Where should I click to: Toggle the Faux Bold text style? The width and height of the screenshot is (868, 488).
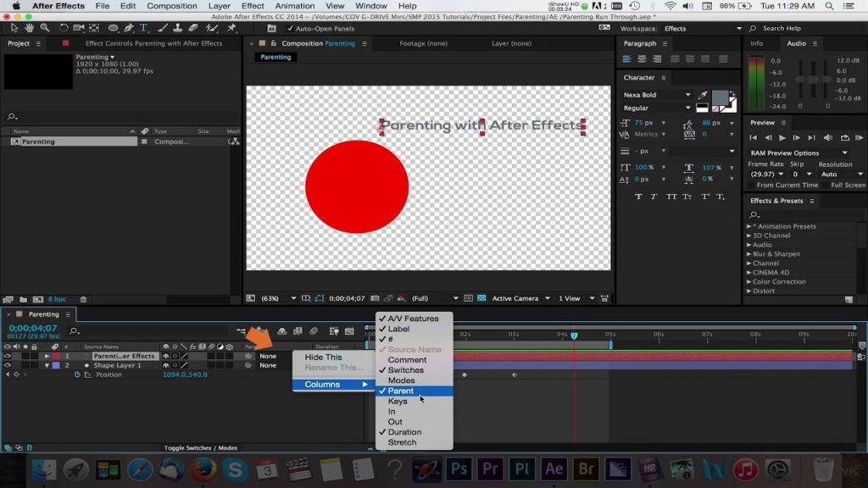pos(638,197)
